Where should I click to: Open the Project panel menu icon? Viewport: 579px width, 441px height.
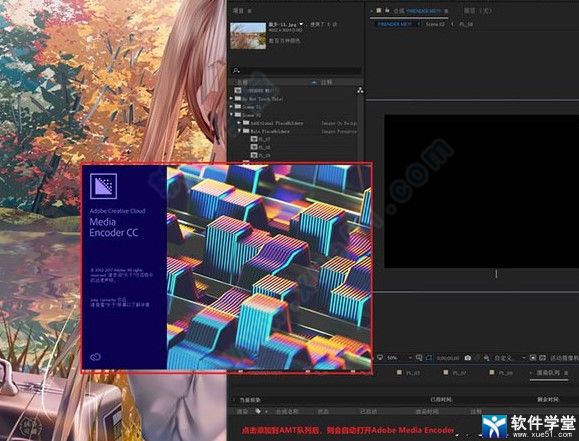click(250, 11)
